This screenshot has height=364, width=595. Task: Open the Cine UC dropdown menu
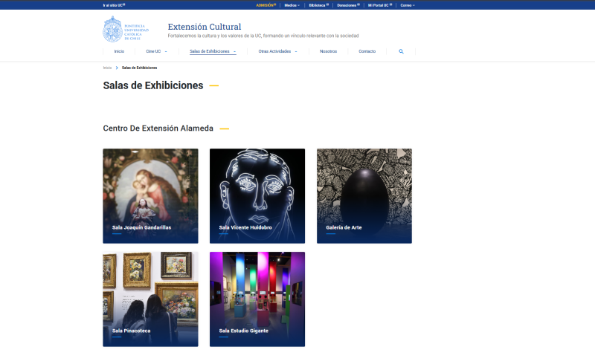point(156,51)
